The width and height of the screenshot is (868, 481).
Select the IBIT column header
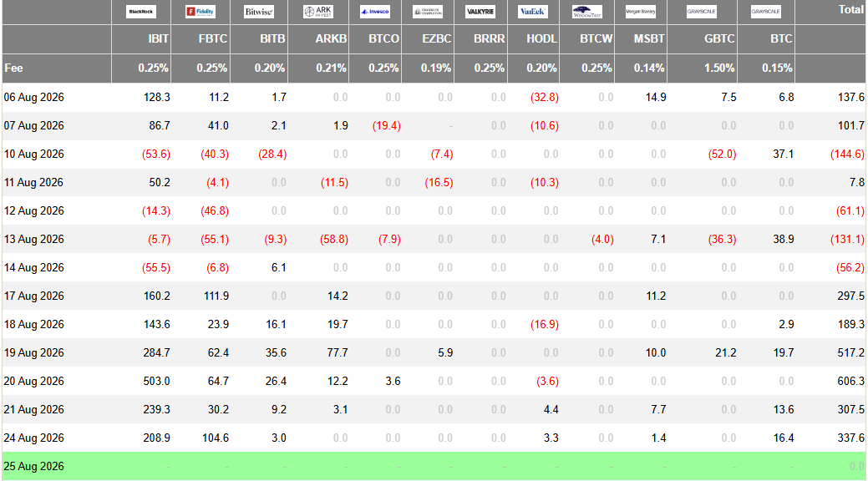[142, 38]
